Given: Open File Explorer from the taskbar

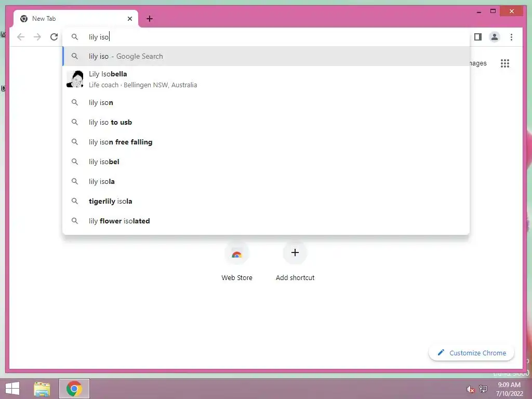Looking at the screenshot, I should [42, 389].
